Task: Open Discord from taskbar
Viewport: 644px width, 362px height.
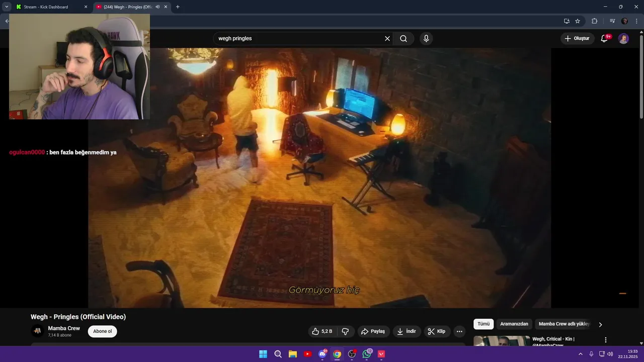Action: [323, 354]
